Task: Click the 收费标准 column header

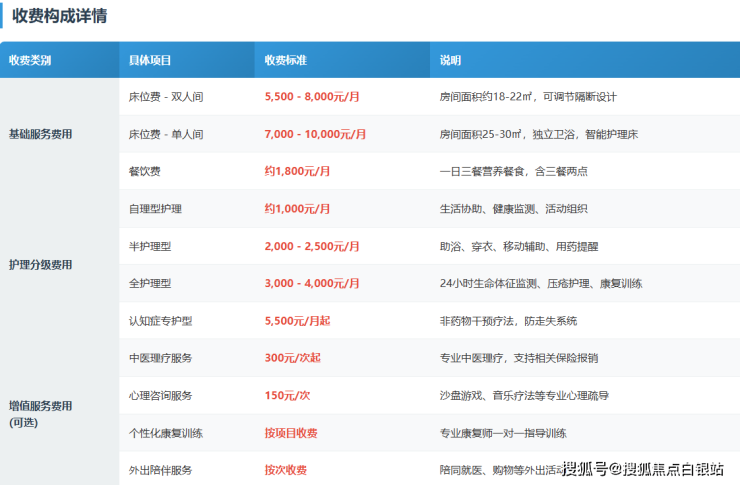Action: point(342,60)
